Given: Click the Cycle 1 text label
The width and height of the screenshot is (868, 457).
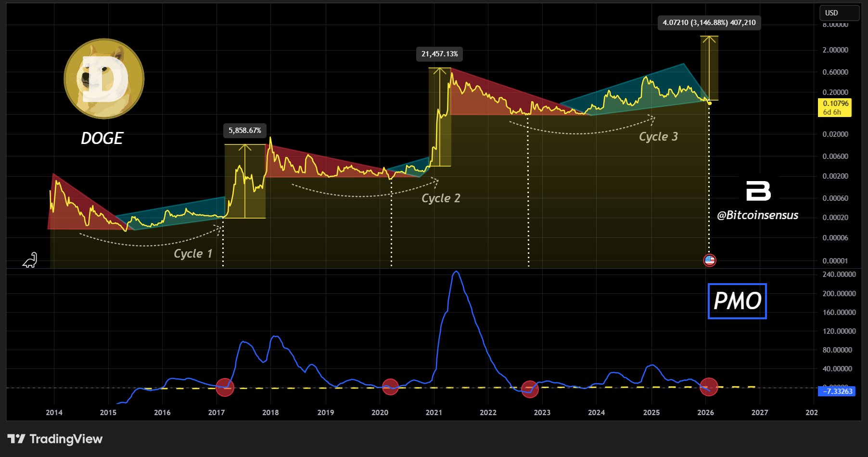Looking at the screenshot, I should click(192, 253).
